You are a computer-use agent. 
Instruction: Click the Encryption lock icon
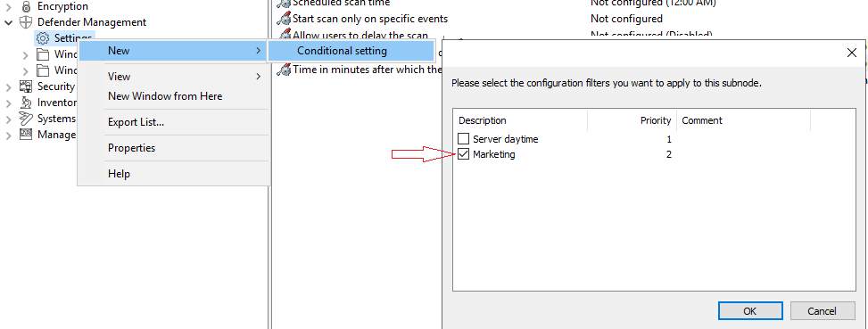pyautogui.click(x=26, y=6)
